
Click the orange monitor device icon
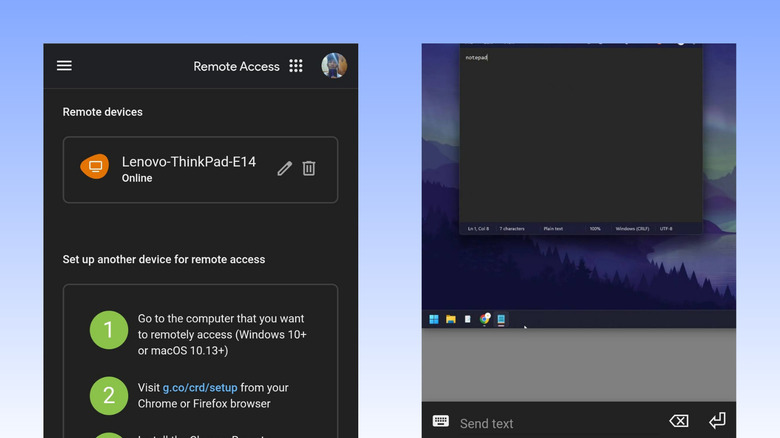[95, 168]
